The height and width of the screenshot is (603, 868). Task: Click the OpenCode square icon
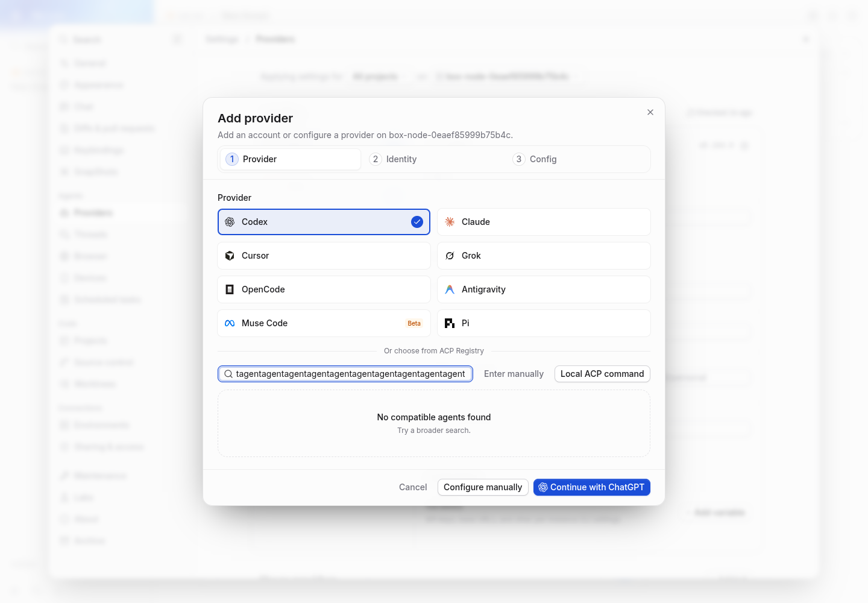point(230,289)
